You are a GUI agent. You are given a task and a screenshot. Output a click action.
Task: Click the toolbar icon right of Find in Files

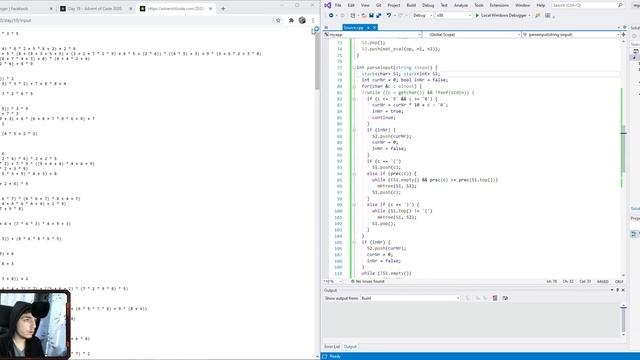coord(548,15)
